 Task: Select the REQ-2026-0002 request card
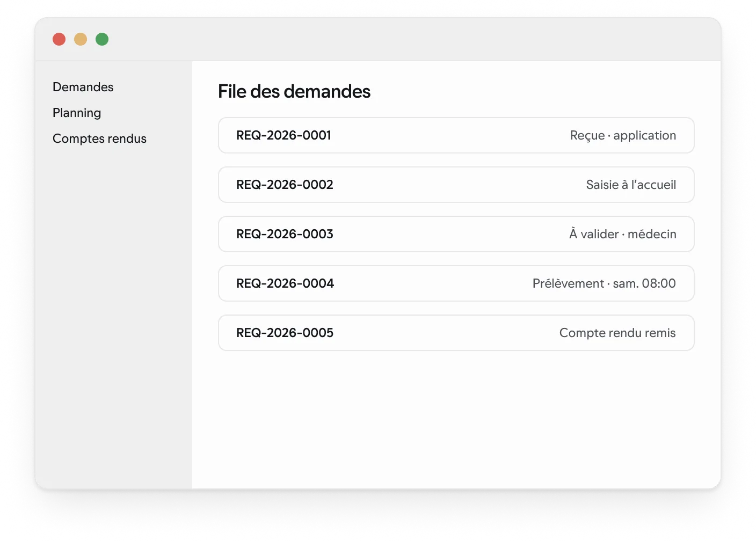coord(456,185)
